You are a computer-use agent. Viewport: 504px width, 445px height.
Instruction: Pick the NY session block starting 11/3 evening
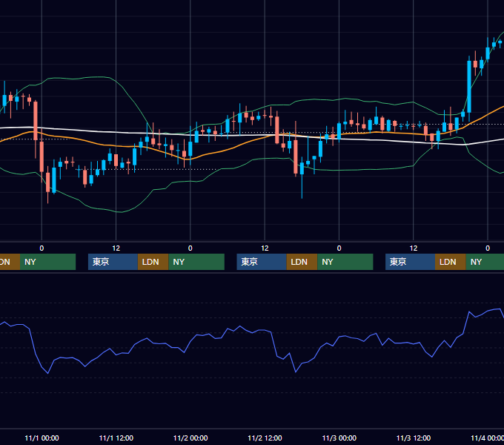[x=485, y=262]
